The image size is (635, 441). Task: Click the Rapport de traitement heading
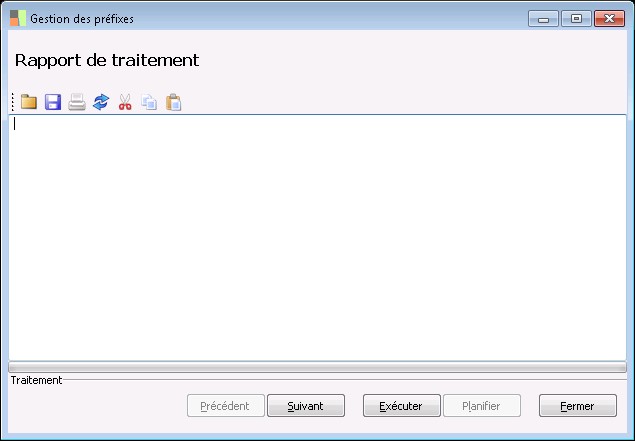tap(107, 60)
